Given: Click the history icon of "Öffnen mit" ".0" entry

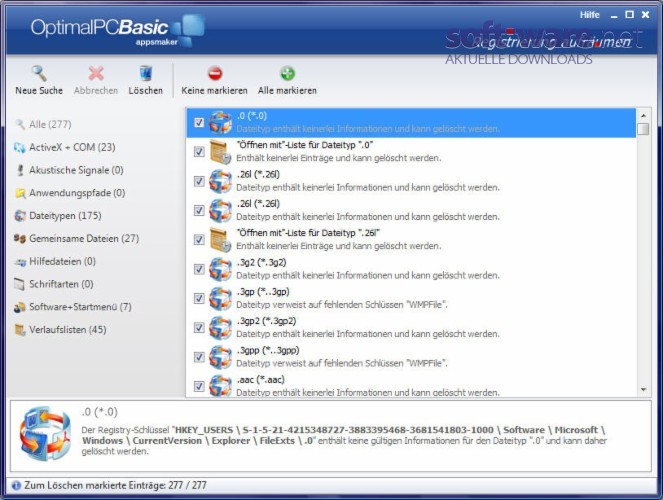Looking at the screenshot, I should click(220, 152).
